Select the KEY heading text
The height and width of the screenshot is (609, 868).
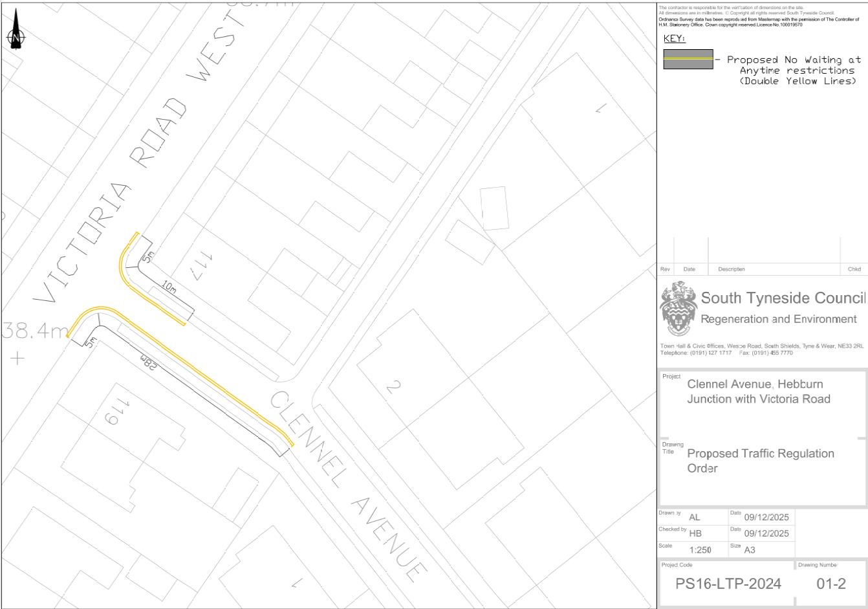(x=674, y=39)
